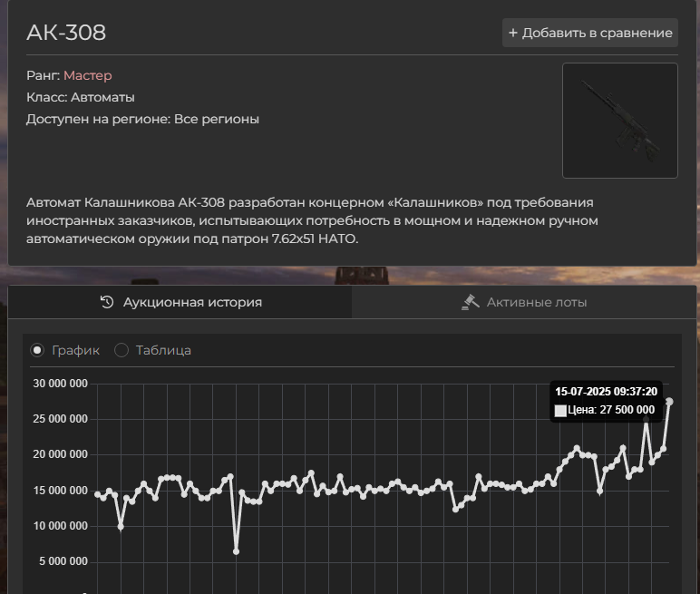Click the Класс: Автоматы text
The image size is (700, 594).
[x=81, y=97]
